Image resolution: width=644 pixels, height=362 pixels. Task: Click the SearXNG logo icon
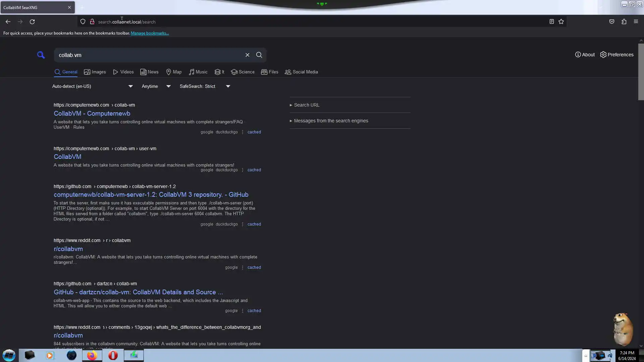(x=41, y=55)
